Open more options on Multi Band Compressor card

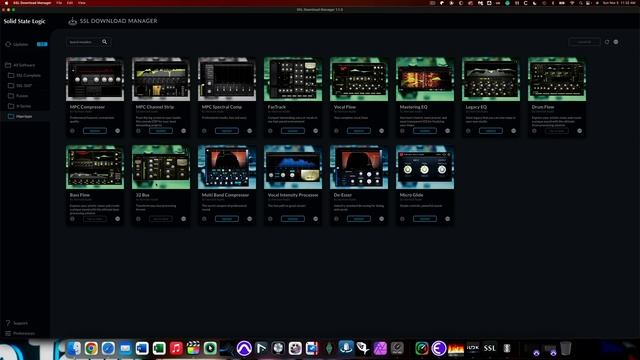(249, 219)
